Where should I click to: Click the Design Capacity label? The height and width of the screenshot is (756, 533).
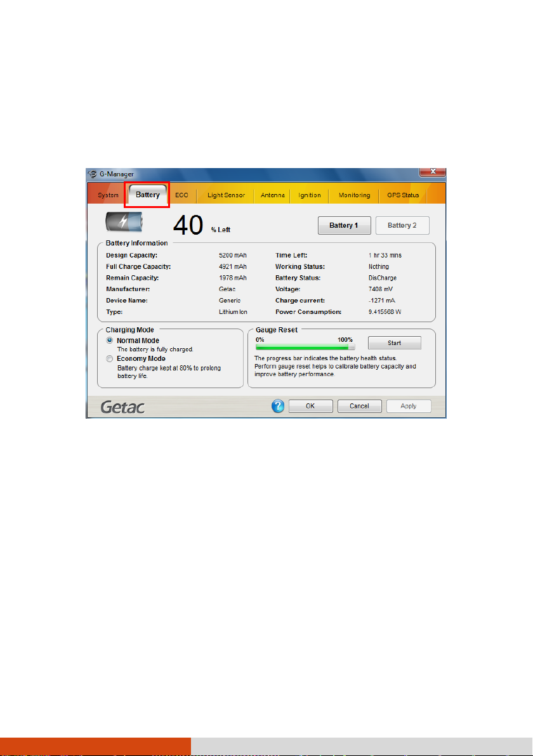(x=132, y=256)
